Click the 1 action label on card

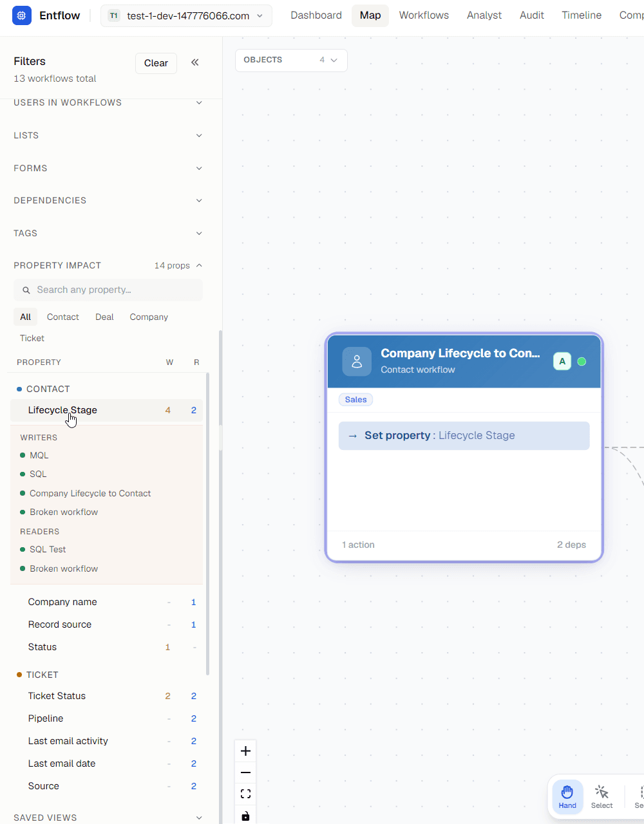[x=358, y=545]
